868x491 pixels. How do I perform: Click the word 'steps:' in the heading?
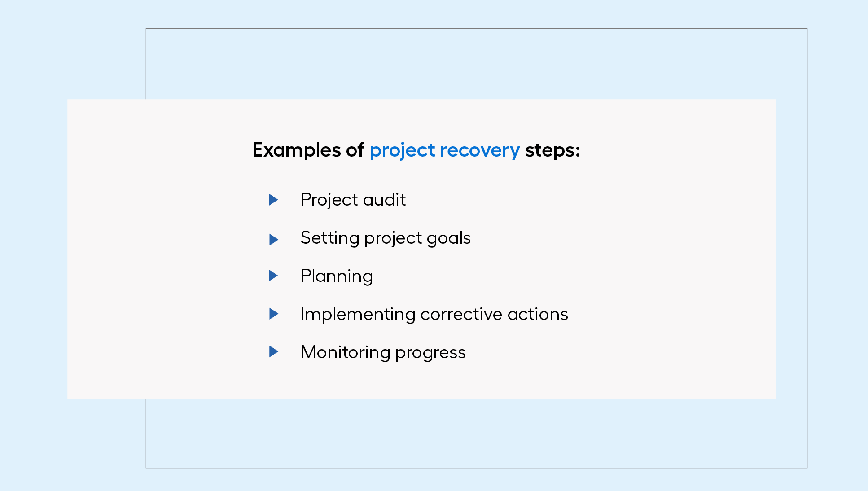(552, 150)
